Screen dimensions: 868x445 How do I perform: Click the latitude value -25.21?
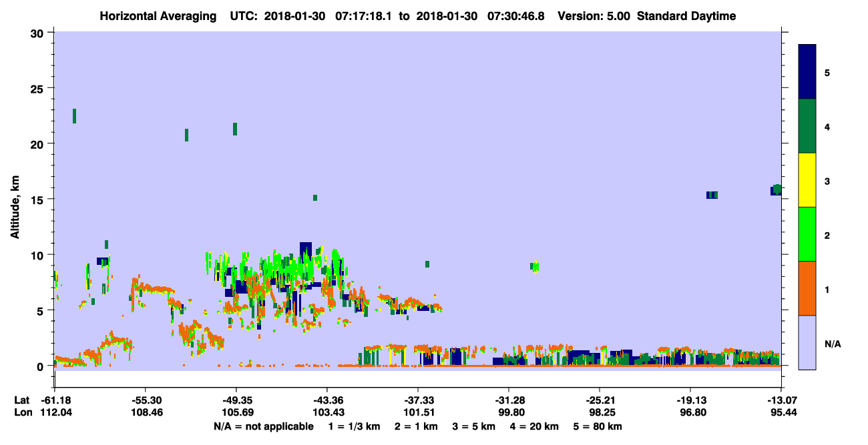(x=599, y=400)
